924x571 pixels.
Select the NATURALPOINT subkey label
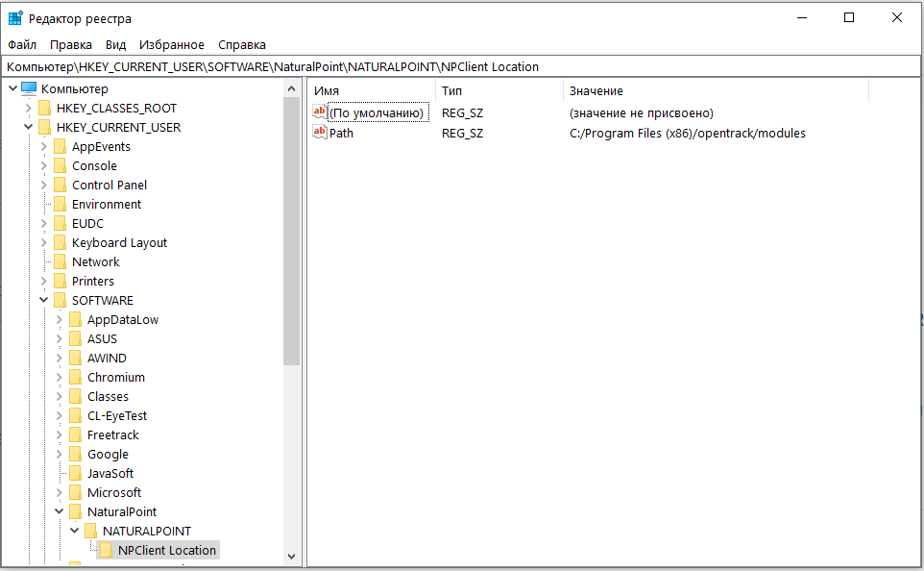(x=147, y=531)
